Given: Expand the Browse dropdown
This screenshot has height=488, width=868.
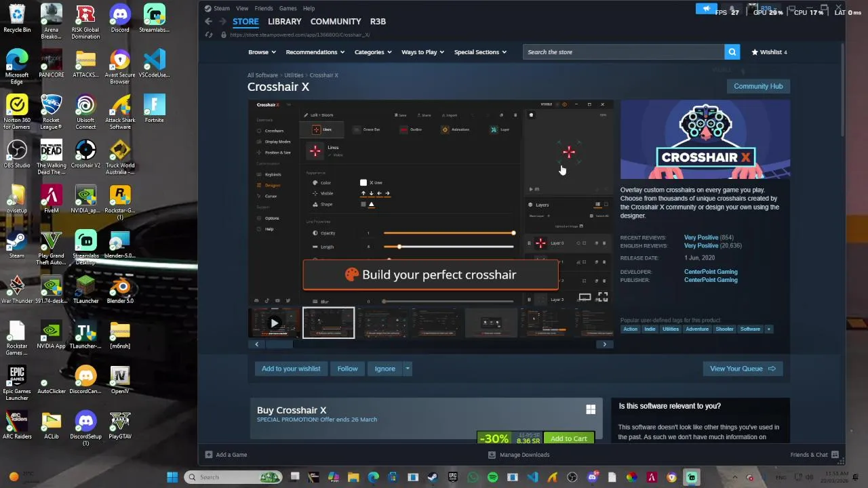Looking at the screenshot, I should (x=262, y=52).
